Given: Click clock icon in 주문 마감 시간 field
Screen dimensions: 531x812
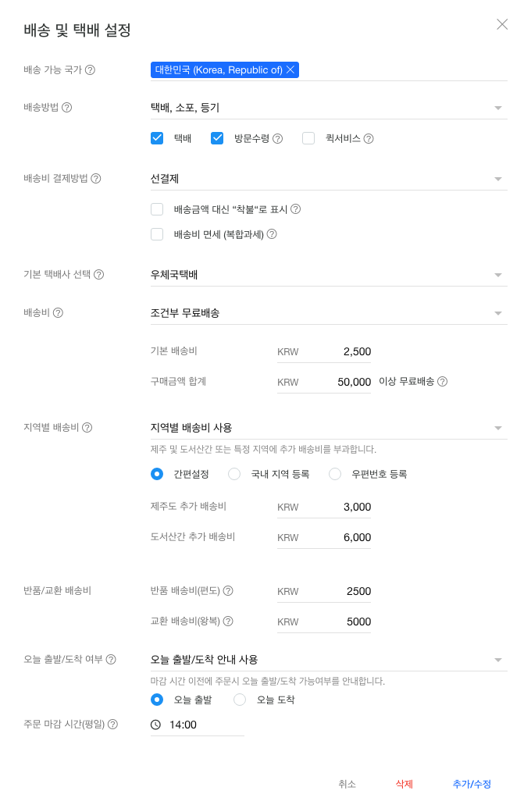Looking at the screenshot, I should tap(155, 725).
